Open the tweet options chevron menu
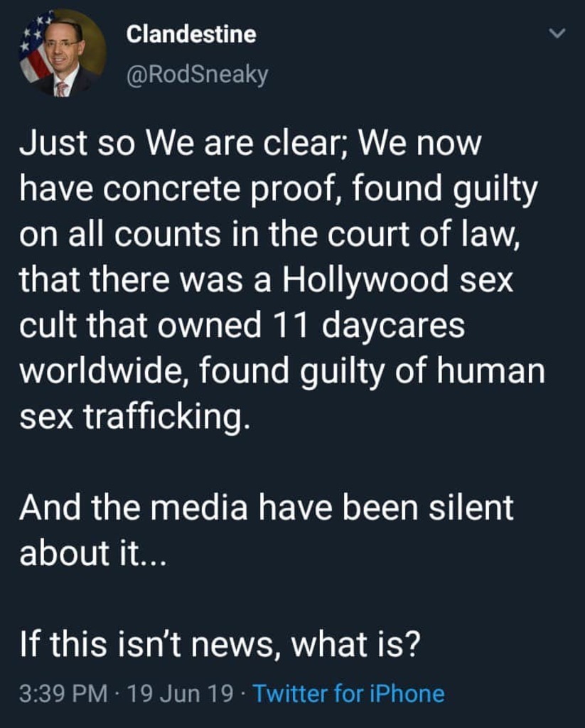This screenshot has height=728, width=585. click(x=558, y=33)
